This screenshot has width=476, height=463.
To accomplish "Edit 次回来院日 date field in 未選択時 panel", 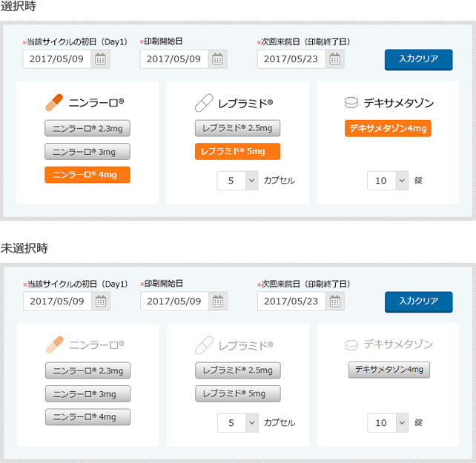I will point(291,302).
